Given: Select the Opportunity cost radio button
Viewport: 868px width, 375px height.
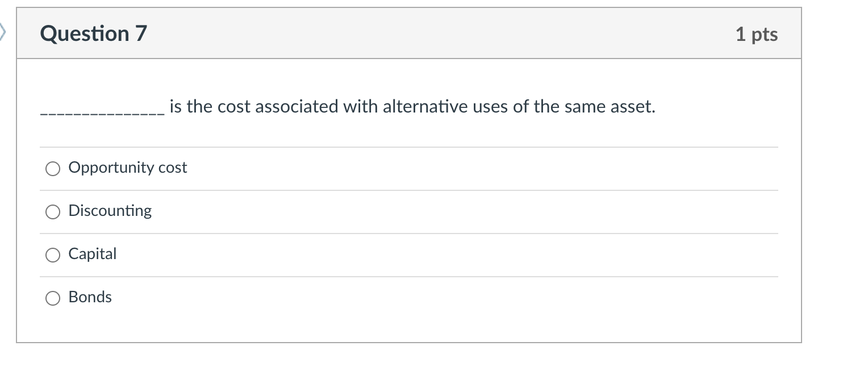Looking at the screenshot, I should click(53, 168).
